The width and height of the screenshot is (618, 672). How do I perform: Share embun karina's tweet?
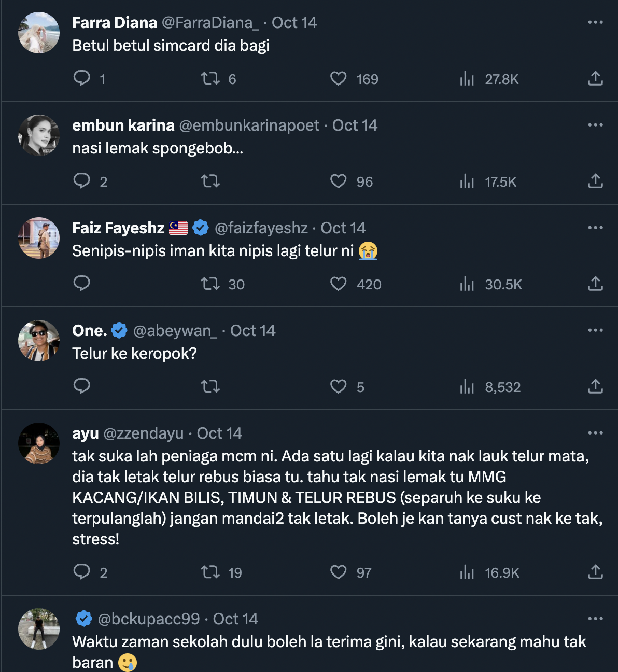coord(595,181)
